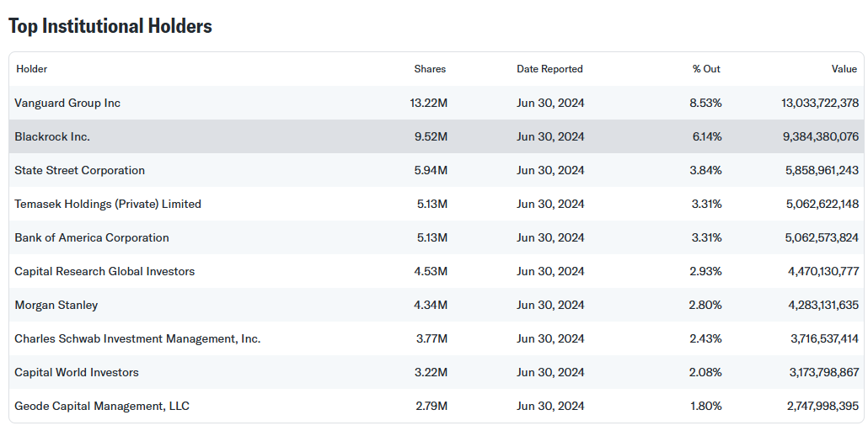Screen dimensions: 868x431
Task: Click the value 4,470,130,777
Action: pos(823,272)
